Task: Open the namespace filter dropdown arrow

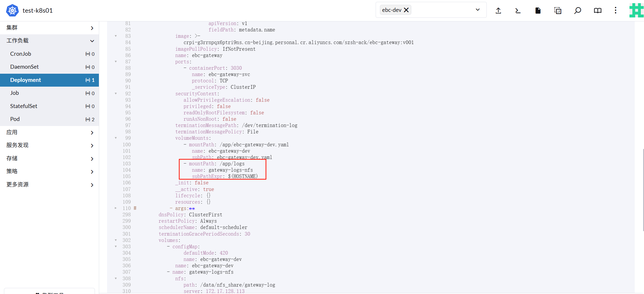Action: click(x=477, y=10)
